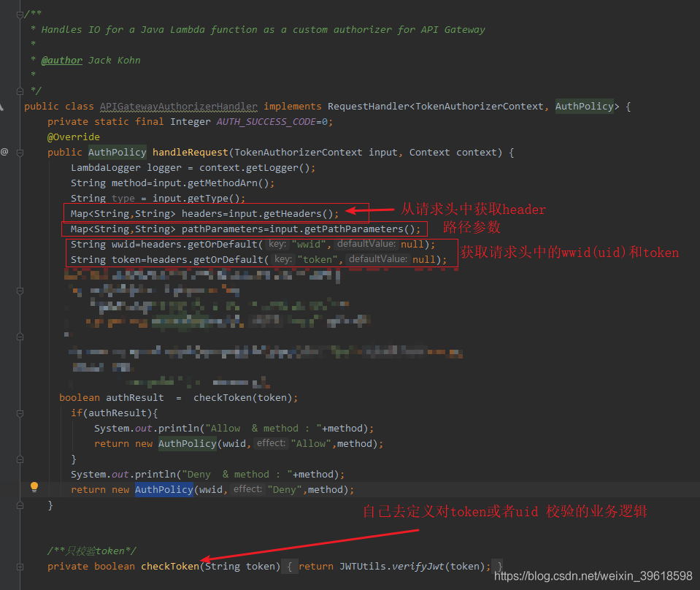Click the collapsed braces after checkToken signature

[x=291, y=566]
